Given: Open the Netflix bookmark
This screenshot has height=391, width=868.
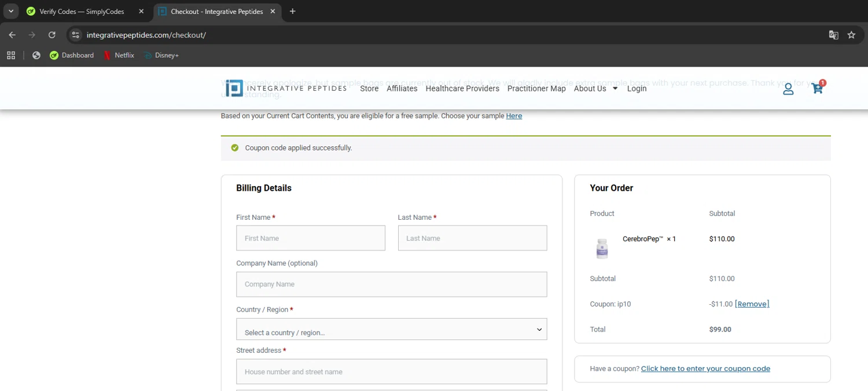Looking at the screenshot, I should coord(119,56).
